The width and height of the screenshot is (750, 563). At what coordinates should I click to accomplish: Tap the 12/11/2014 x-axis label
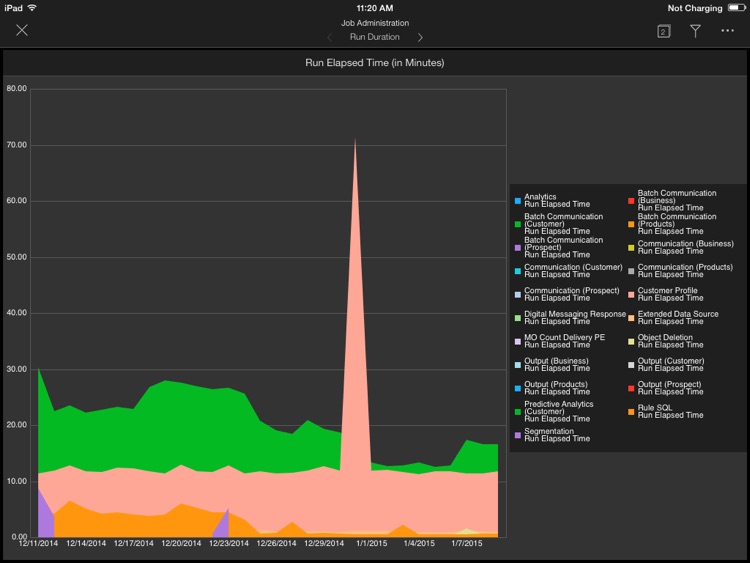38,543
